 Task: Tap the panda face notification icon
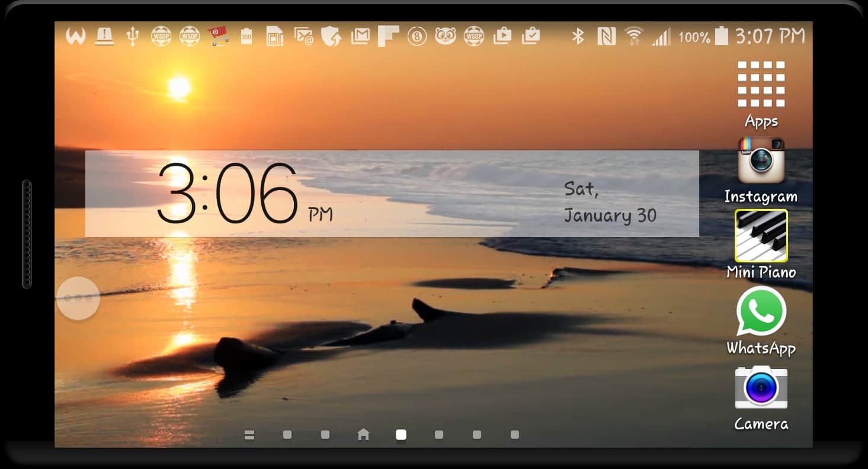[x=445, y=37]
